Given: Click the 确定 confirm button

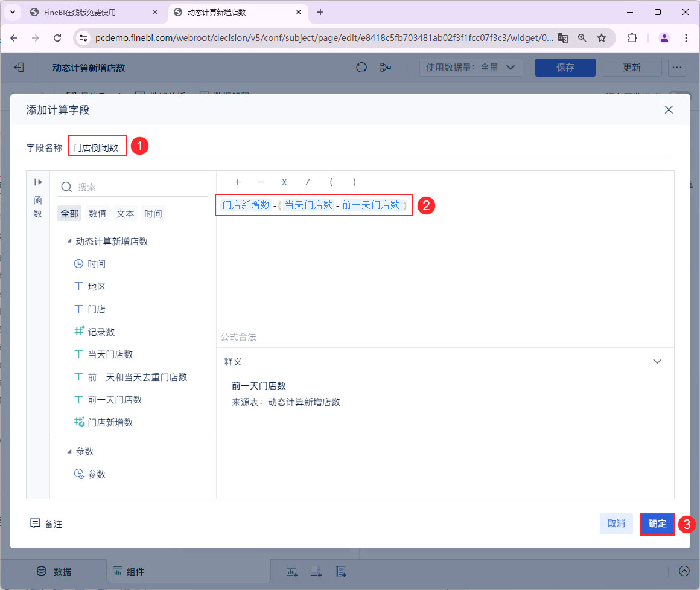Looking at the screenshot, I should pos(657,524).
